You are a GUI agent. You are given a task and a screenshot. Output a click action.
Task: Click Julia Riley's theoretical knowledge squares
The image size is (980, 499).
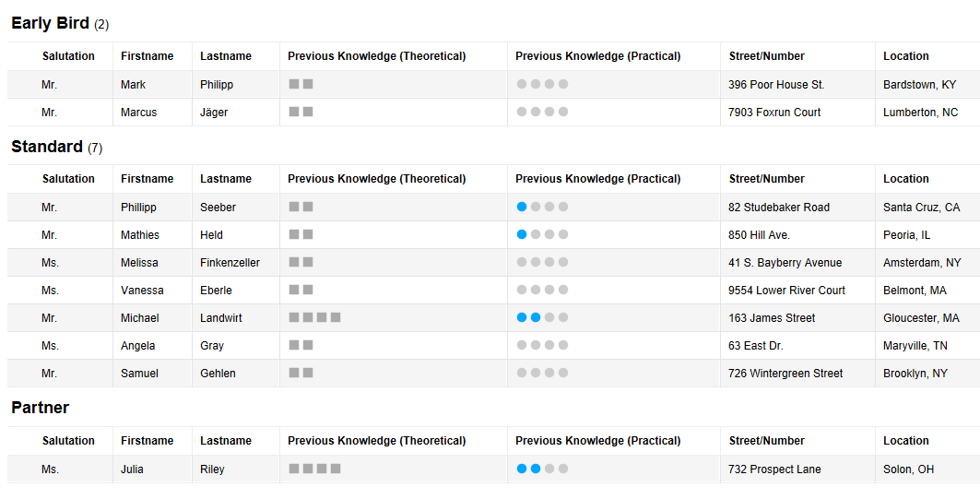(x=314, y=469)
